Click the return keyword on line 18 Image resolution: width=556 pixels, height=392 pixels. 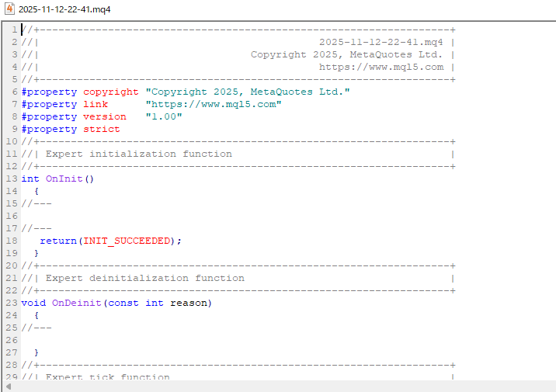(58, 241)
